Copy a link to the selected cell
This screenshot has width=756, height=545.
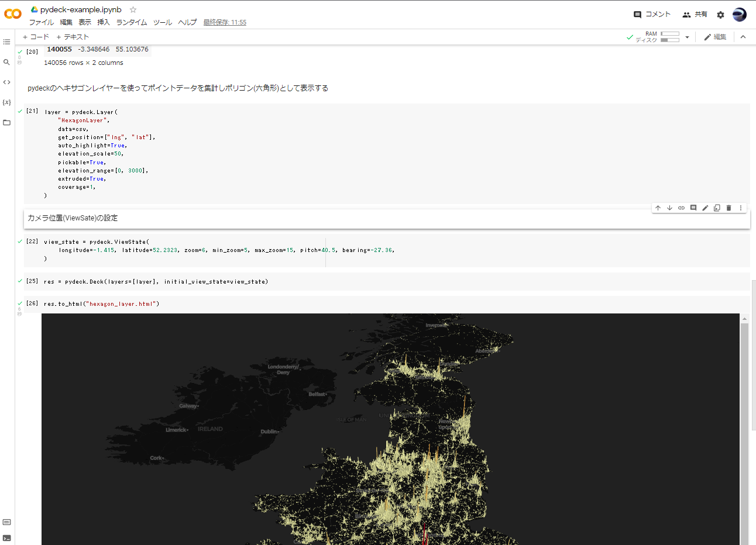[681, 208]
